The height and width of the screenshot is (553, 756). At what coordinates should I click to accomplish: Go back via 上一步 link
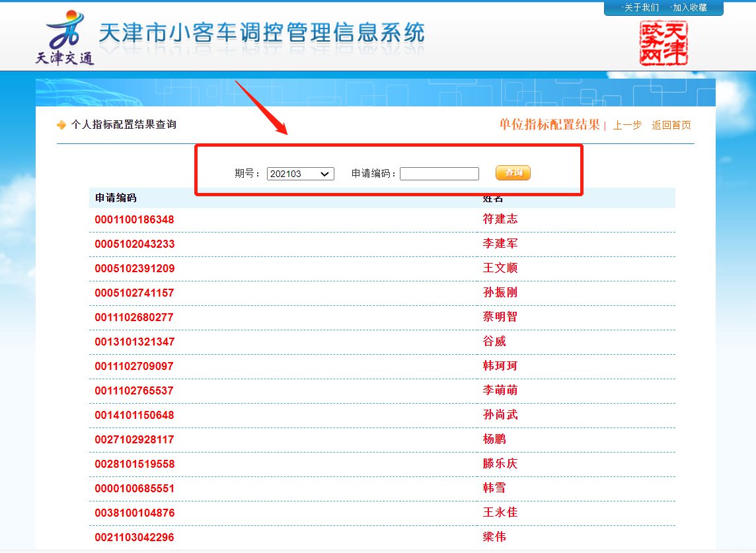[x=627, y=126]
